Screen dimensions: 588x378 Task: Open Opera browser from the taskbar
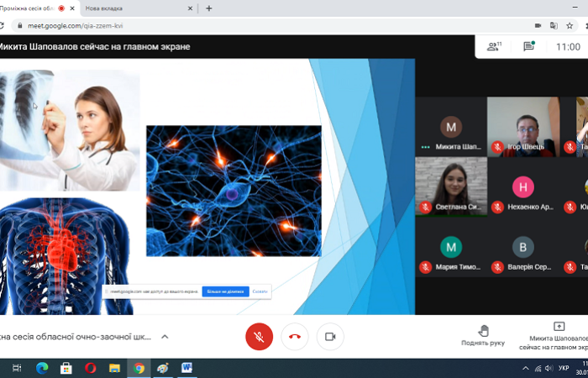click(90, 368)
